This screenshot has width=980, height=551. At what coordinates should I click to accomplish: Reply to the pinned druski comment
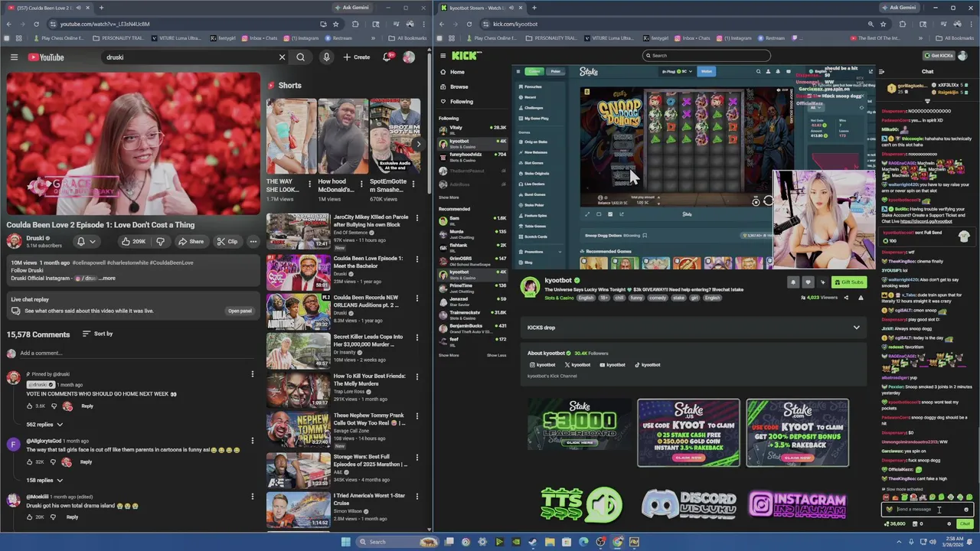coord(87,406)
